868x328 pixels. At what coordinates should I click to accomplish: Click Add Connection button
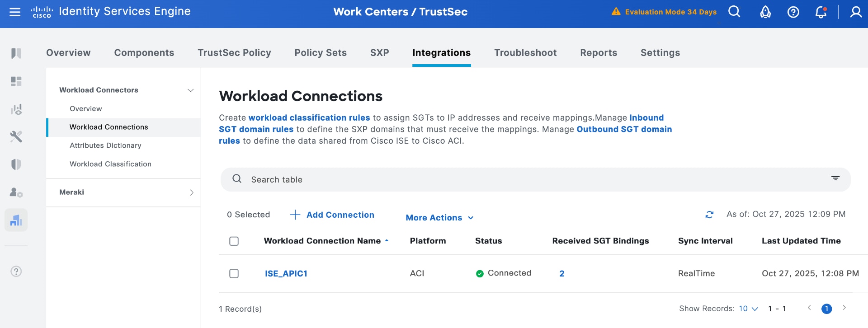pyautogui.click(x=332, y=215)
